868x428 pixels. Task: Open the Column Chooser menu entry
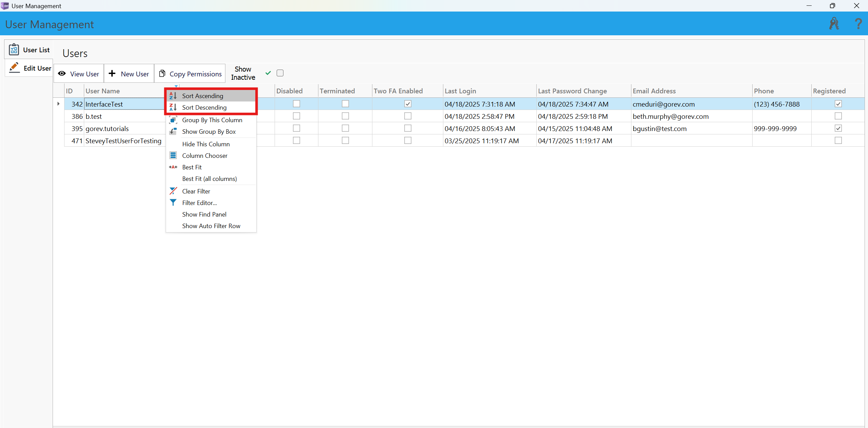[211, 155]
